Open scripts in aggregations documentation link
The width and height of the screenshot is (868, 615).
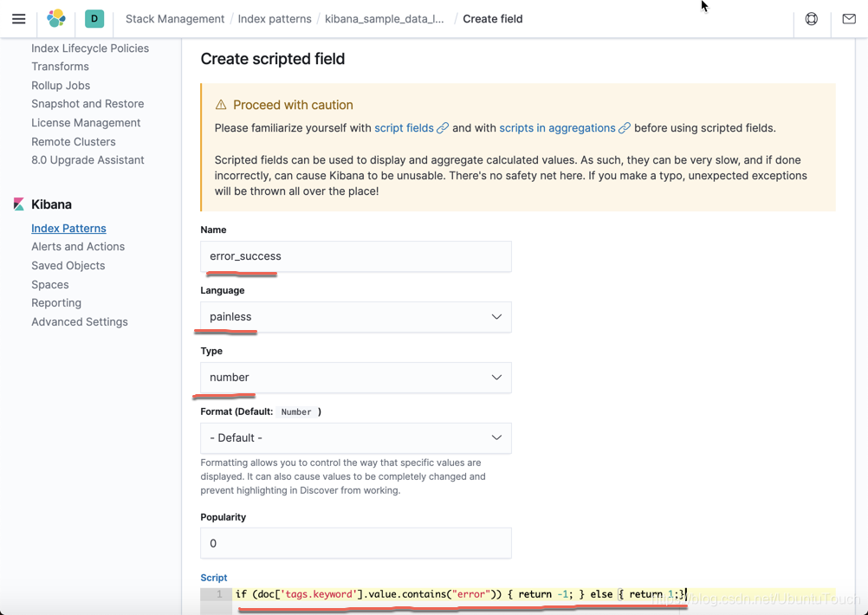(558, 128)
